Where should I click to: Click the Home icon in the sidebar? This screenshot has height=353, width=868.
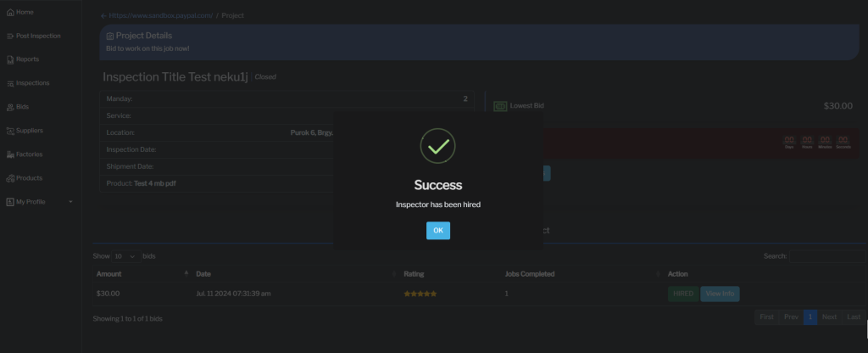(x=10, y=12)
